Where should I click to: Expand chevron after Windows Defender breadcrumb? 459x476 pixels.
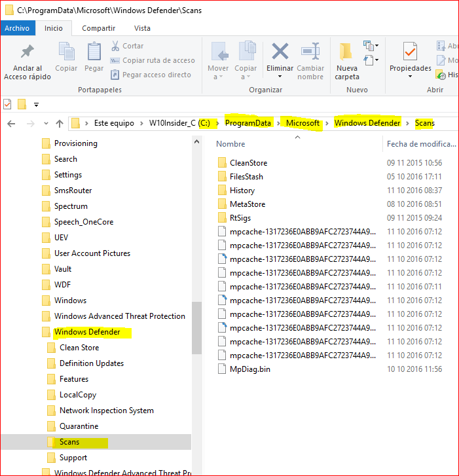coord(408,123)
